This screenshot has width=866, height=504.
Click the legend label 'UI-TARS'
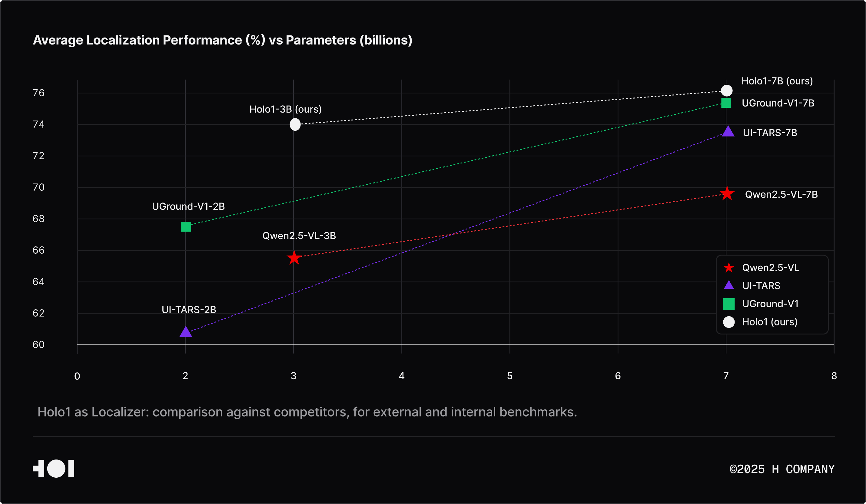click(x=761, y=286)
